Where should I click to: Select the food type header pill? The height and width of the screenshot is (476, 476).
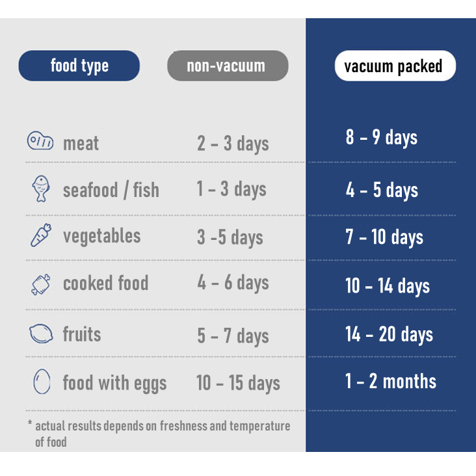79,66
